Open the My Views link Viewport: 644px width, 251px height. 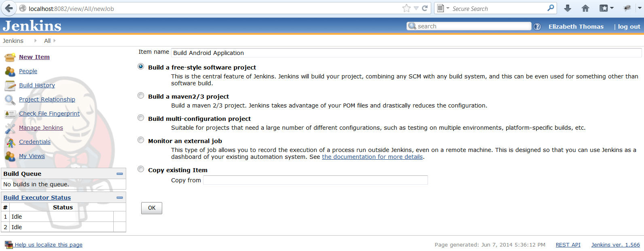(x=32, y=156)
